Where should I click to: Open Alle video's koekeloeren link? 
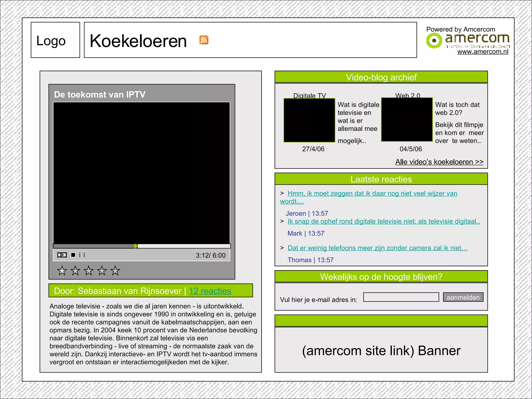point(439,162)
